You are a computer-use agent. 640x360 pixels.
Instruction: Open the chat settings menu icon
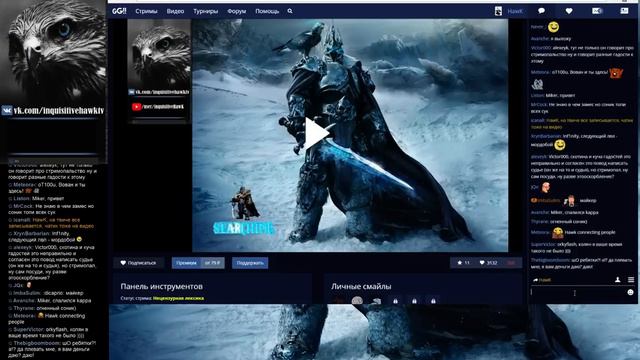click(x=631, y=280)
